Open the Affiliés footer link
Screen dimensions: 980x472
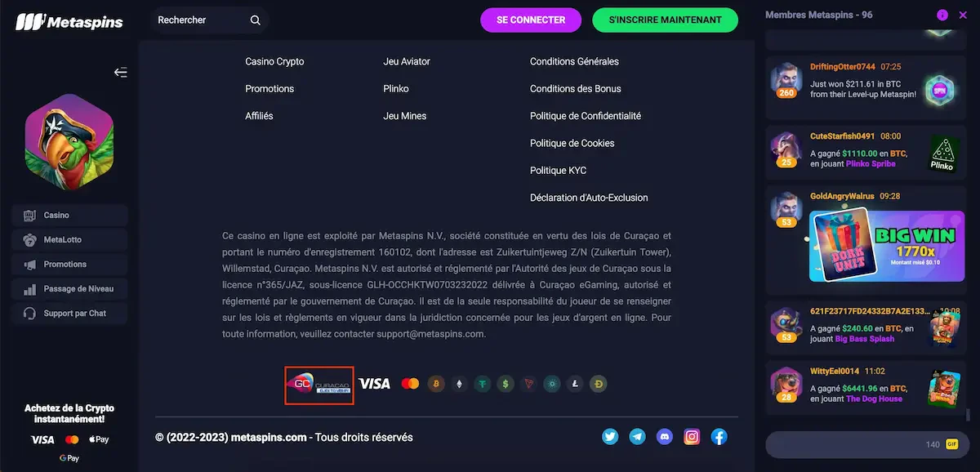tap(259, 116)
